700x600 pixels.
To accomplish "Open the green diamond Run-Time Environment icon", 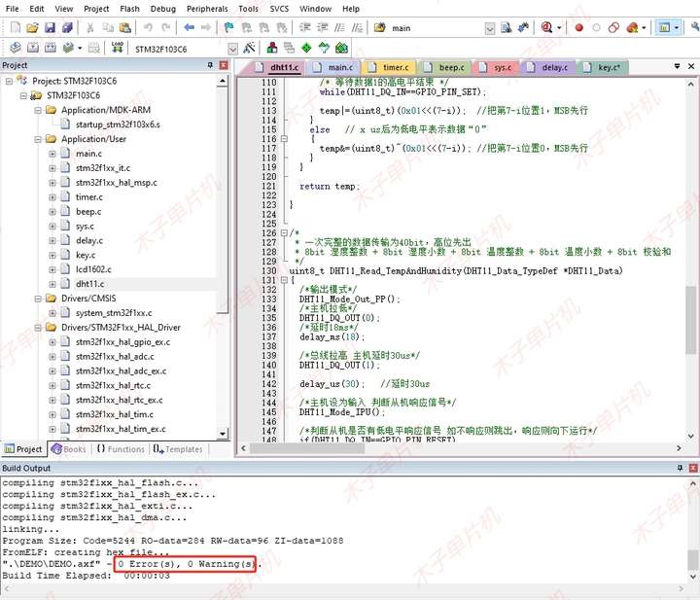I will 306,48.
